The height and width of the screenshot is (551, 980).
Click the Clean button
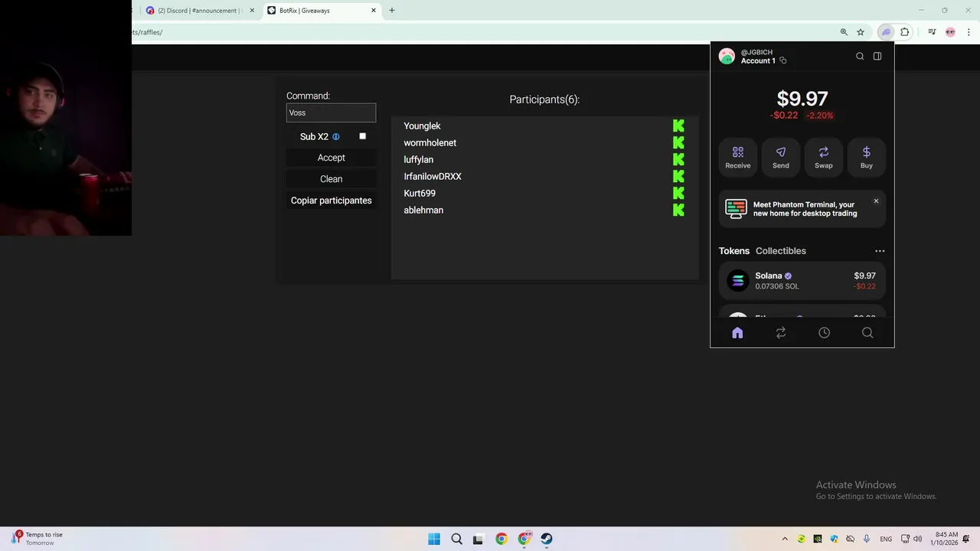[331, 179]
